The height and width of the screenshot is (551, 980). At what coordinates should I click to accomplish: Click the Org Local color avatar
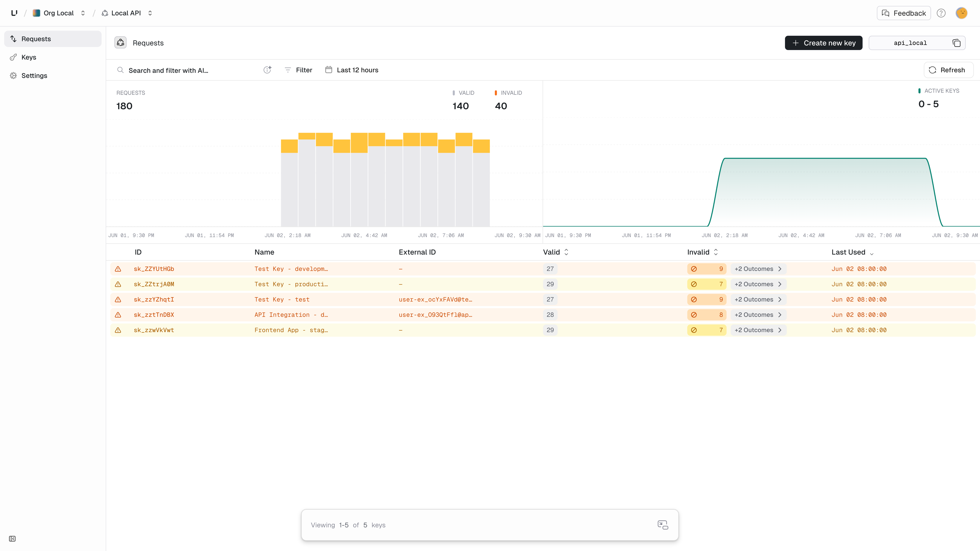(x=36, y=13)
